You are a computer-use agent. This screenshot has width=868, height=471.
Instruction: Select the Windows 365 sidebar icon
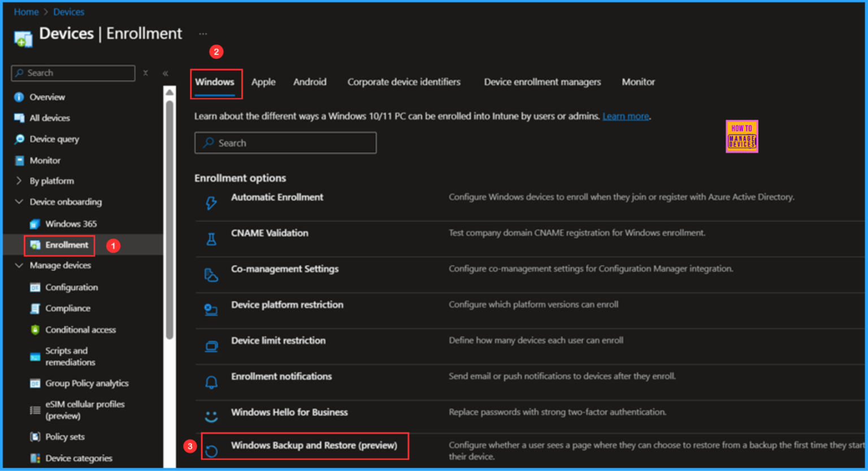[x=34, y=224]
